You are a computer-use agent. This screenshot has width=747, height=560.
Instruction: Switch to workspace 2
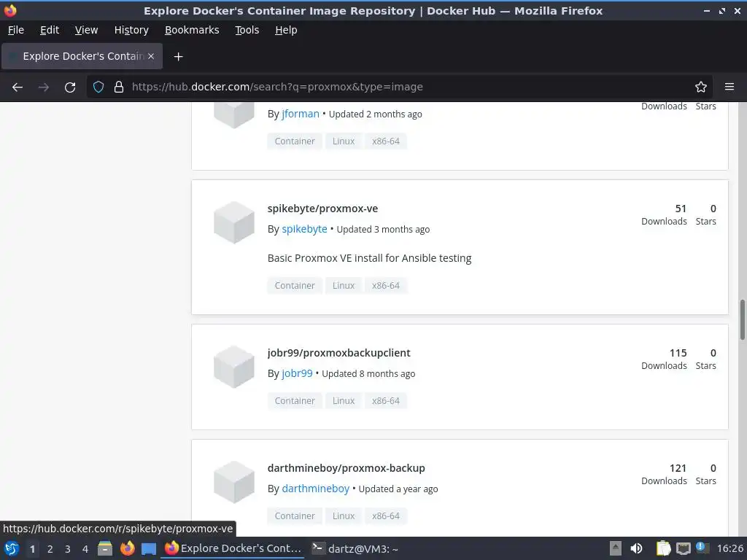point(50,549)
